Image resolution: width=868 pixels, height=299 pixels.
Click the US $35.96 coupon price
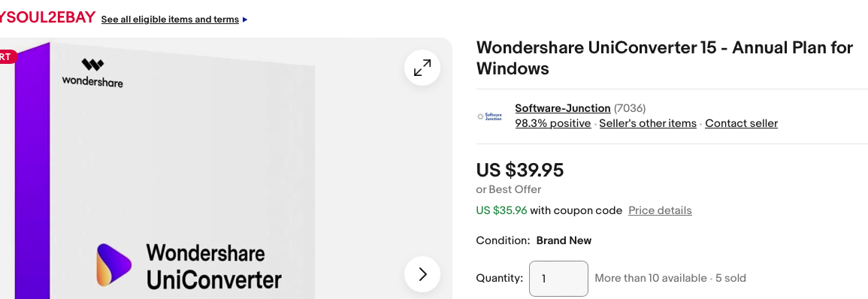[501, 210]
